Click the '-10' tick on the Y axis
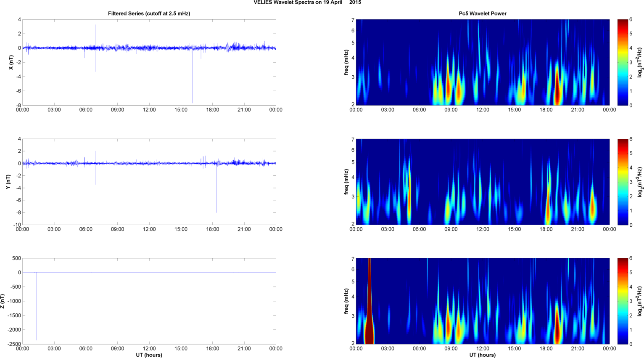Screen dimensions: 644x358 [x=17, y=225]
